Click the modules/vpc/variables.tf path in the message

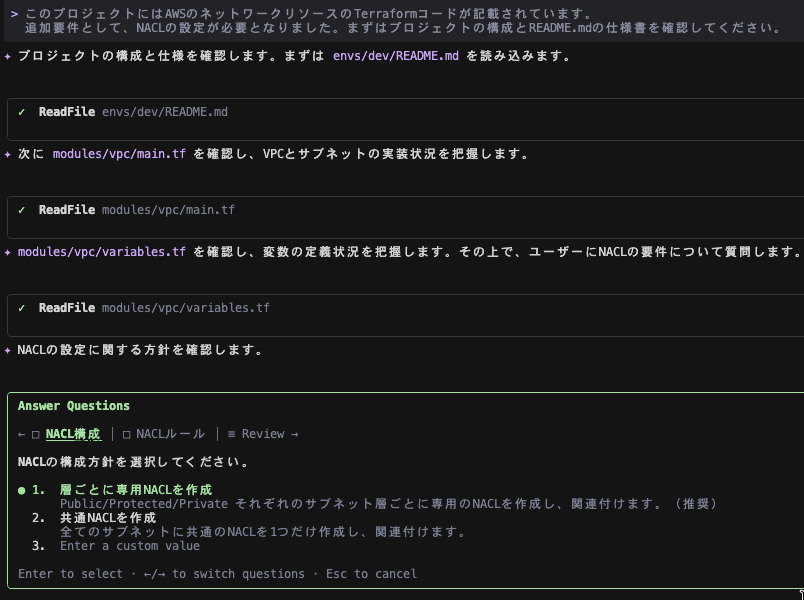[102, 252]
